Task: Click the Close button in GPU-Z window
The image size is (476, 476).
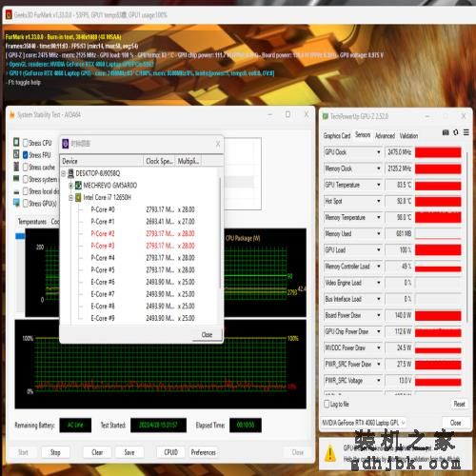Action: coord(455,423)
